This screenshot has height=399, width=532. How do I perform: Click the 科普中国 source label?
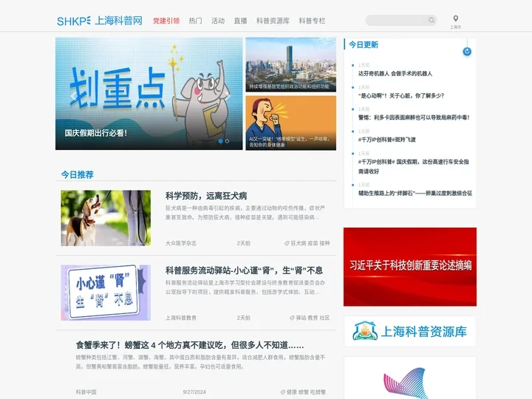(86, 392)
